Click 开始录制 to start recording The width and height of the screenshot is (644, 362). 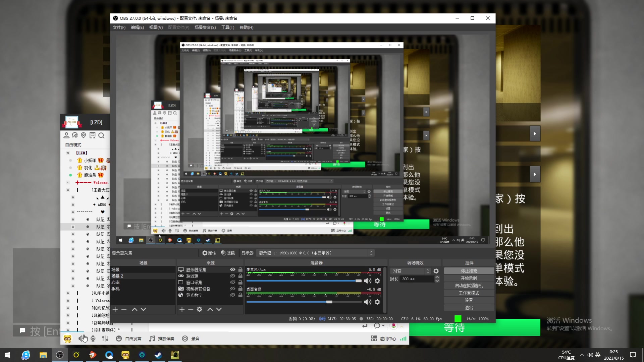tap(469, 278)
